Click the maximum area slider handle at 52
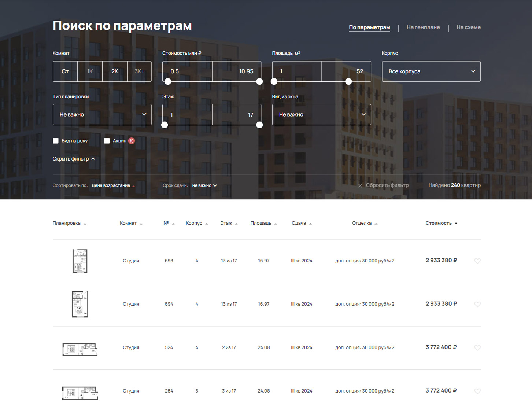The height and width of the screenshot is (401, 532). [x=348, y=81]
